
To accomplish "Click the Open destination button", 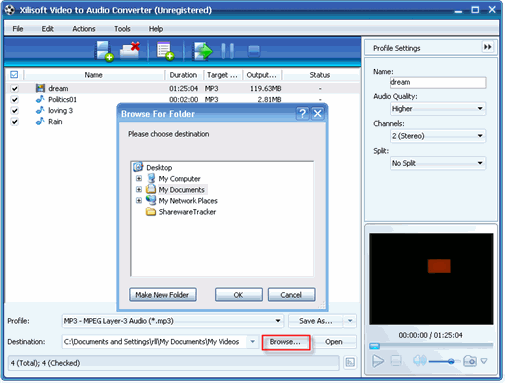I will [334, 342].
